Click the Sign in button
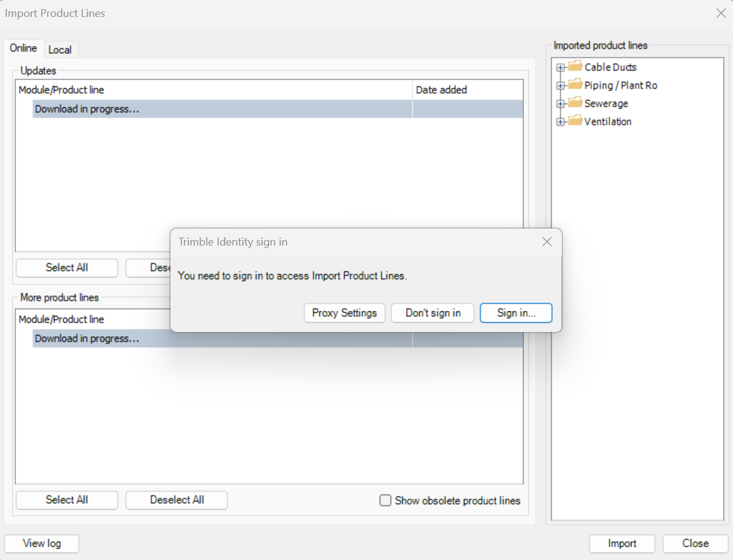The width and height of the screenshot is (733, 560). pos(516,313)
